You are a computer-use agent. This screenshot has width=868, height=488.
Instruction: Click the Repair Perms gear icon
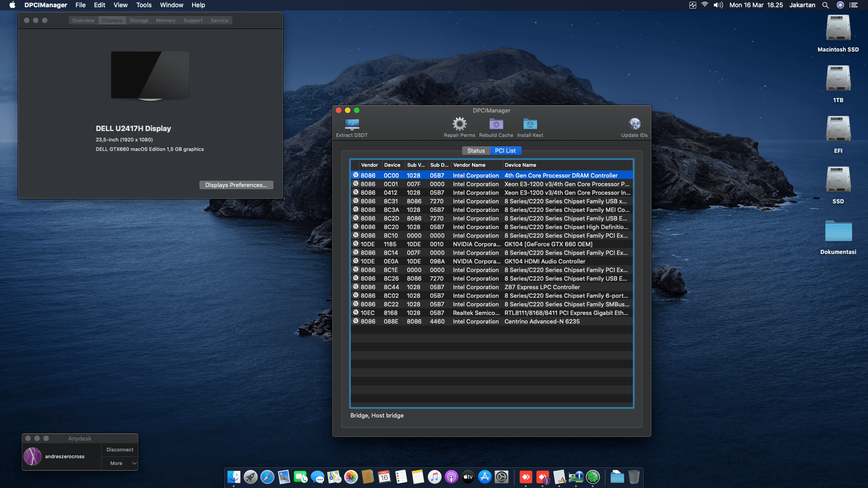click(x=459, y=124)
